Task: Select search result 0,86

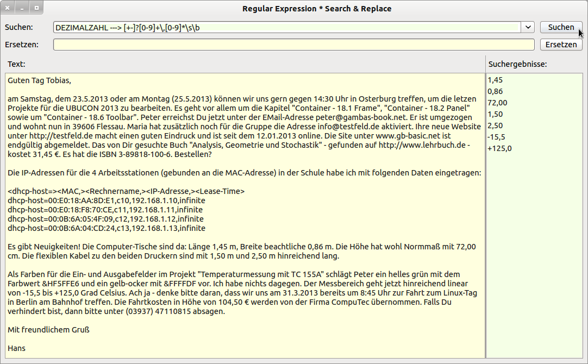Action: [495, 91]
